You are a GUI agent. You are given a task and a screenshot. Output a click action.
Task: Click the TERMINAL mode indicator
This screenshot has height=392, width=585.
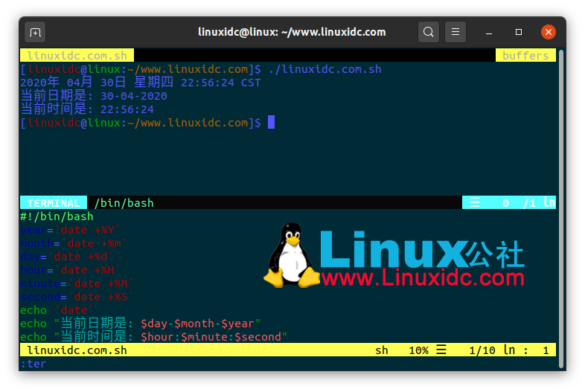[54, 203]
